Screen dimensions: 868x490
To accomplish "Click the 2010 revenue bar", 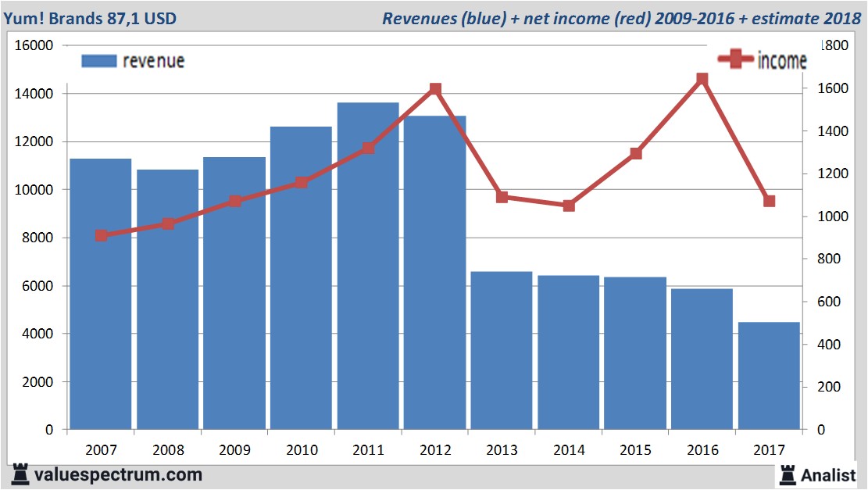I will click(301, 278).
